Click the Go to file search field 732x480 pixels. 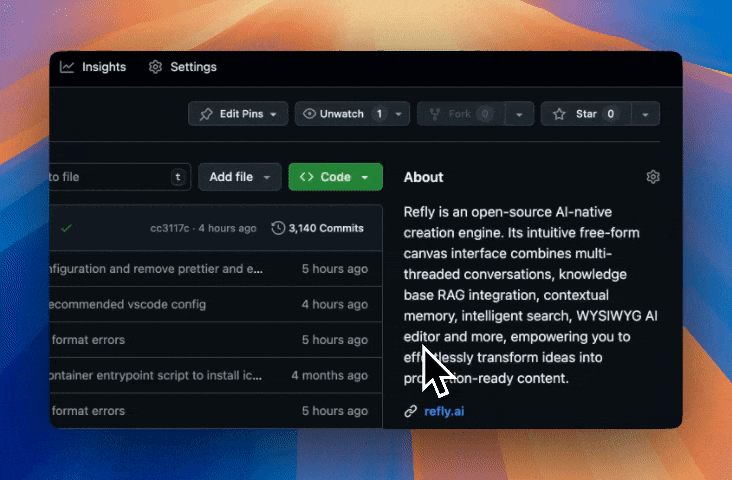pos(120,177)
